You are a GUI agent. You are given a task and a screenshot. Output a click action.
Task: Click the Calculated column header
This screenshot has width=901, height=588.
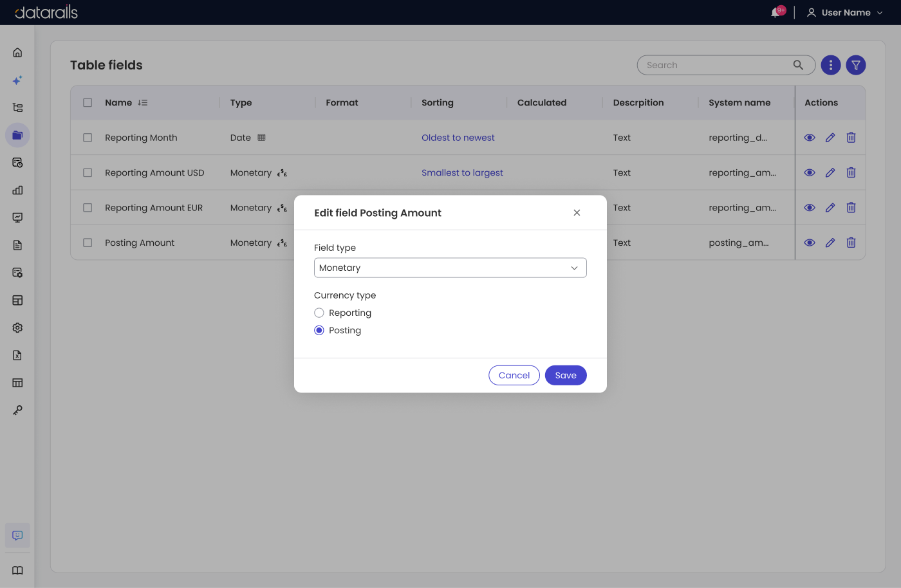pos(542,103)
